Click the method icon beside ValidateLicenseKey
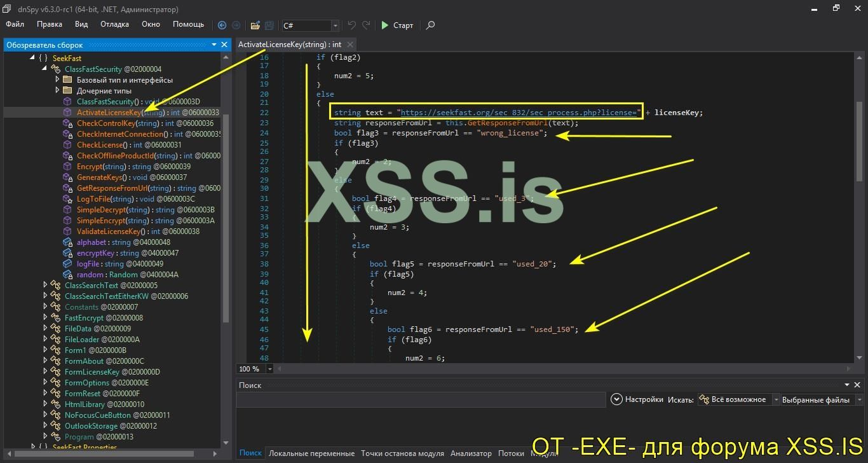The image size is (868, 463). pyautogui.click(x=67, y=231)
